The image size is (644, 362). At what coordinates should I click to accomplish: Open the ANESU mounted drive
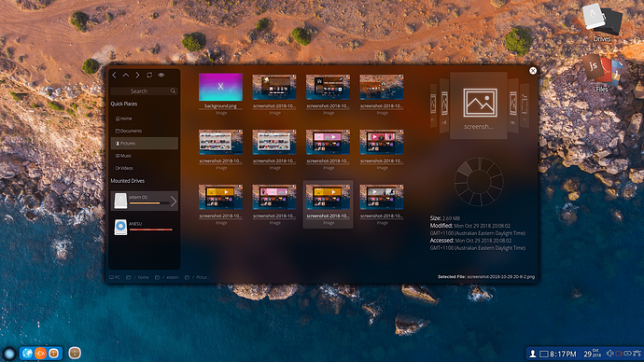144,227
